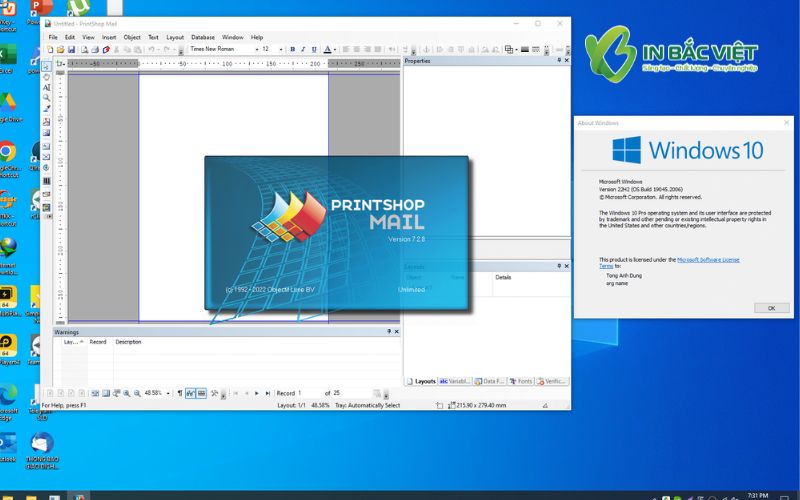The width and height of the screenshot is (800, 500).
Task: Click the Zoom In icon in bottom toolbar
Action: [127, 393]
